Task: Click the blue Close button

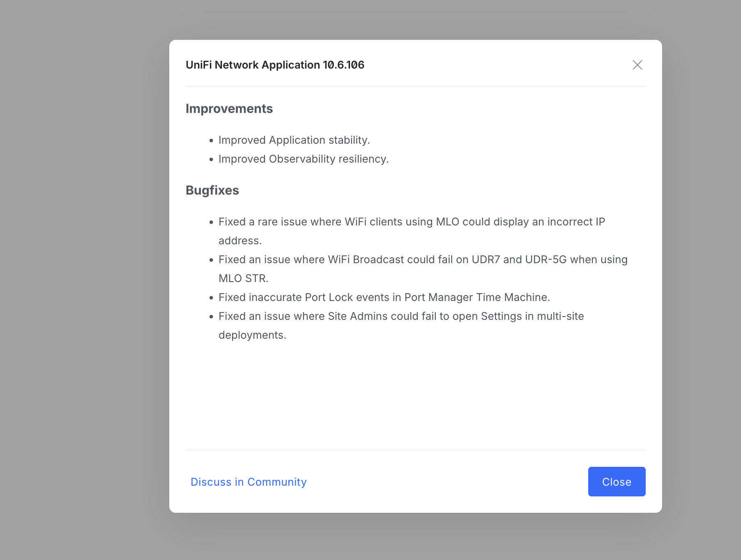Action: tap(617, 482)
